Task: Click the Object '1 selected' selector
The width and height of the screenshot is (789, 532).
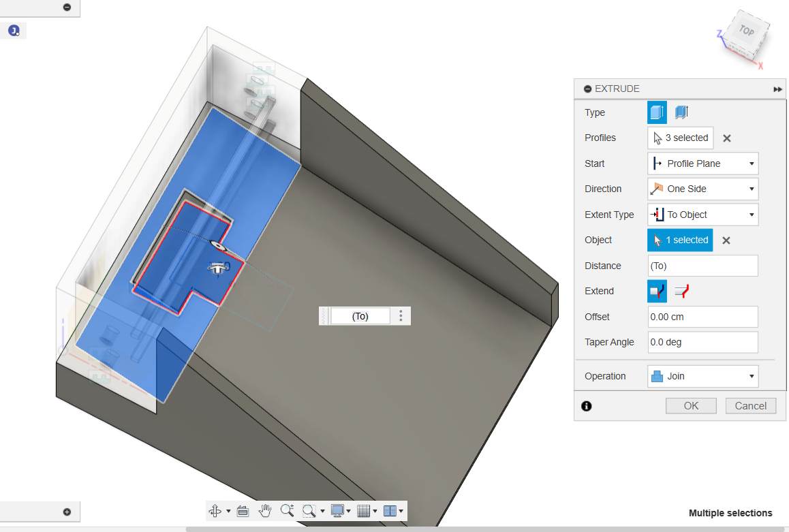Action: [x=680, y=240]
